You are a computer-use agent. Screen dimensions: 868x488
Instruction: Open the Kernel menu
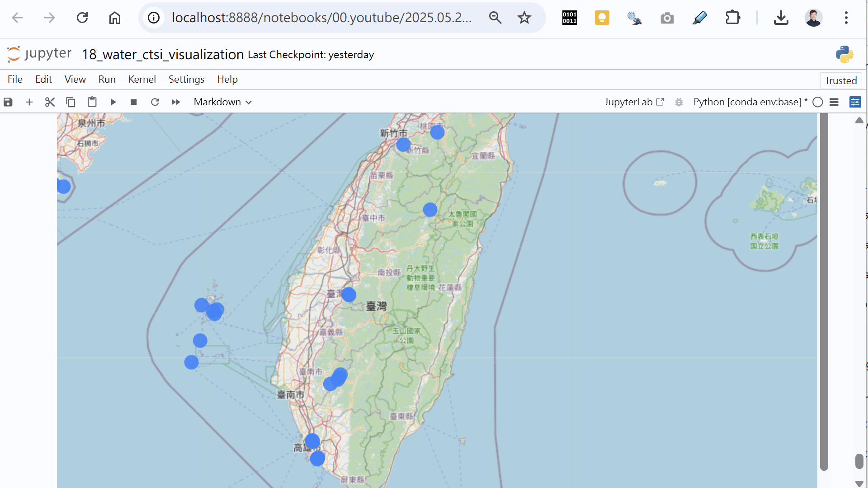[142, 79]
